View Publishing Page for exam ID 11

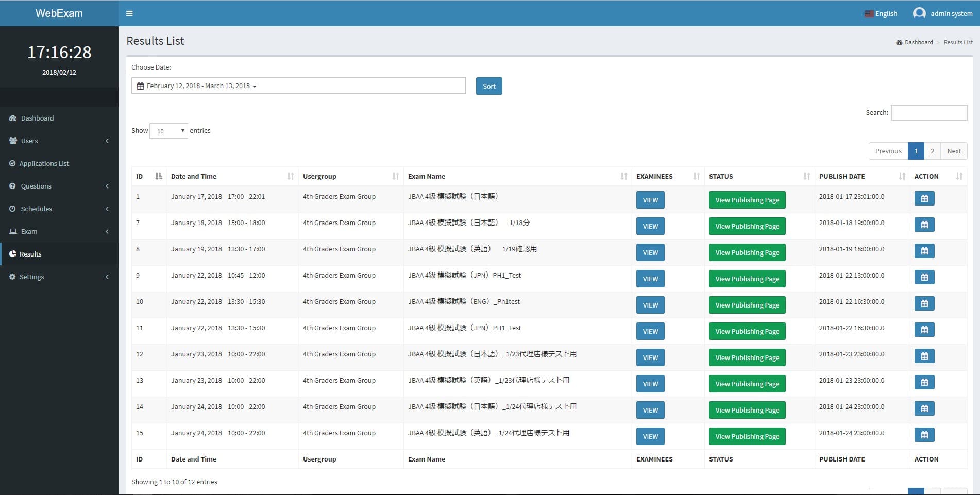(x=747, y=331)
